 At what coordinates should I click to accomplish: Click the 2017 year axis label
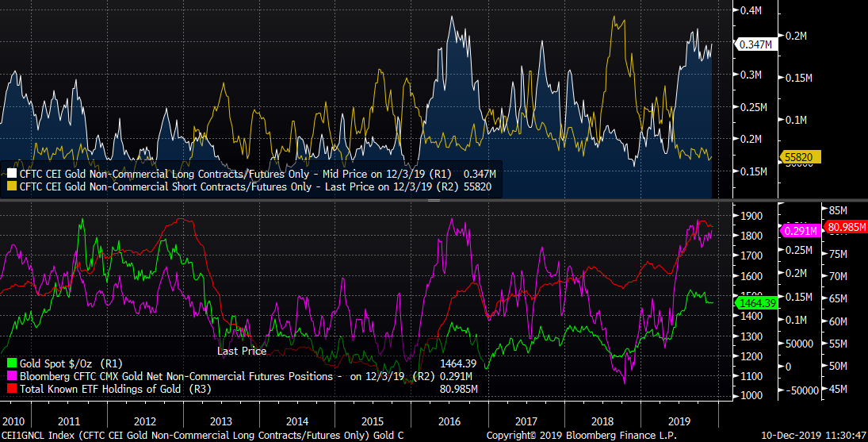tap(526, 421)
